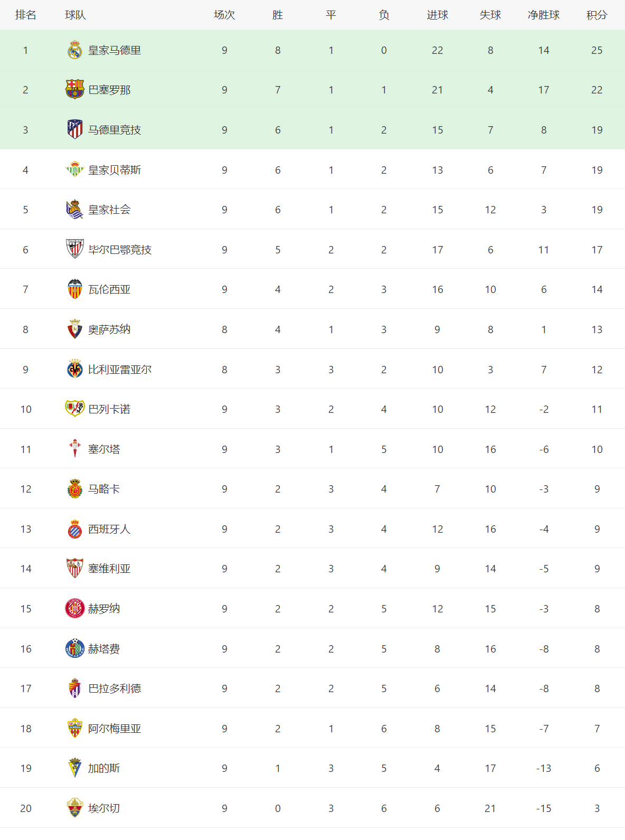Click the Cádiz crest icon
This screenshot has height=840, width=625.
[x=75, y=768]
